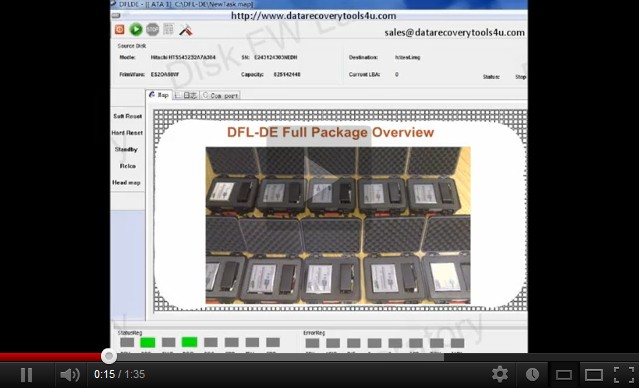Screen dimensions: 639x388
Task: Click the DFL-DE window title bar text
Action: (x=186, y=4)
